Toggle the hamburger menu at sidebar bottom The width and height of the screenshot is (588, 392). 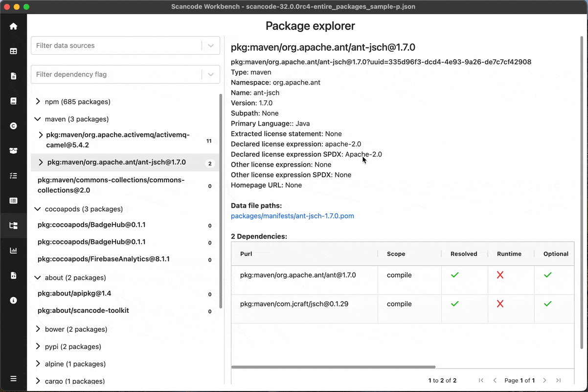(x=13, y=379)
